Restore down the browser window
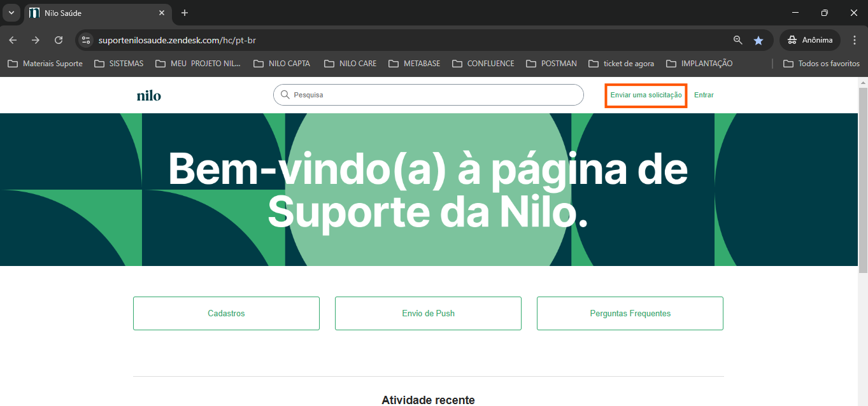 click(825, 13)
